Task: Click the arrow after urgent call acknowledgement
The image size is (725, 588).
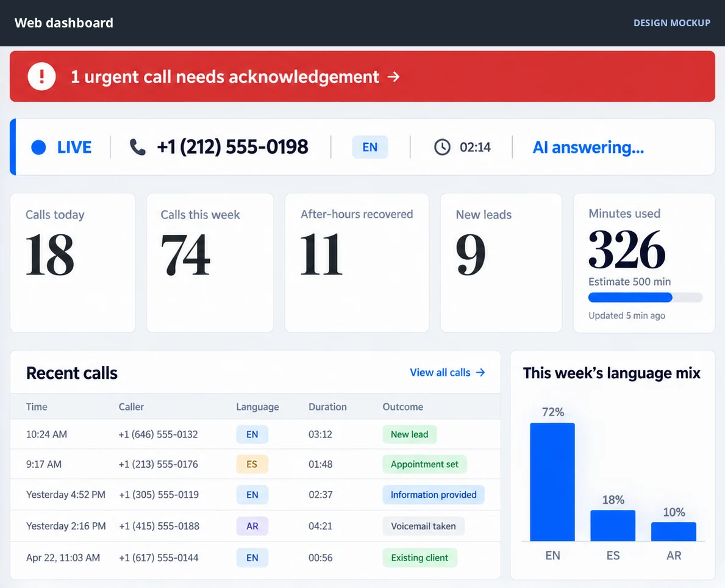Action: click(393, 77)
